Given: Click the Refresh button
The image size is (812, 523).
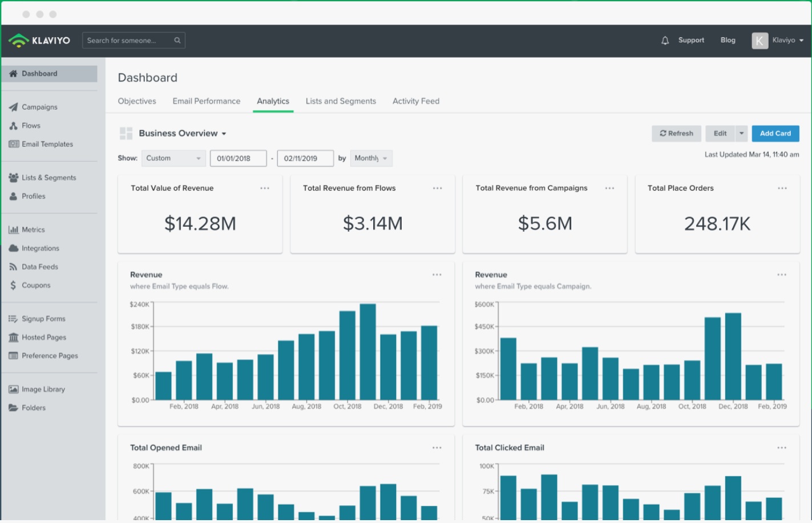Looking at the screenshot, I should point(676,134).
